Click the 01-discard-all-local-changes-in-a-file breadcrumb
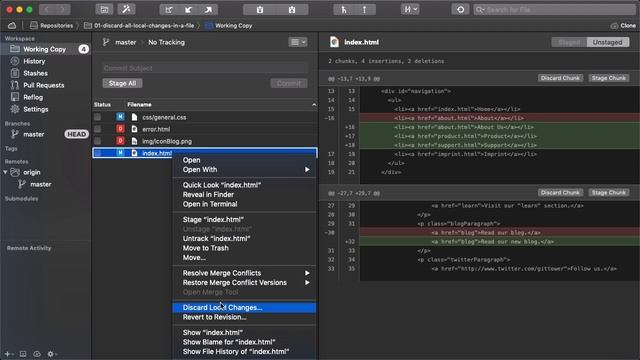 pos(139,25)
